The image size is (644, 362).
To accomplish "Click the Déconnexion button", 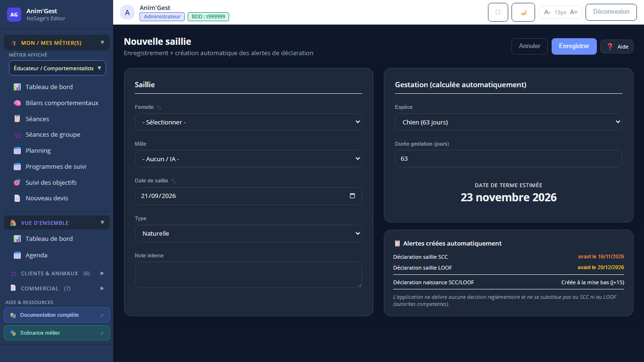I will (611, 12).
